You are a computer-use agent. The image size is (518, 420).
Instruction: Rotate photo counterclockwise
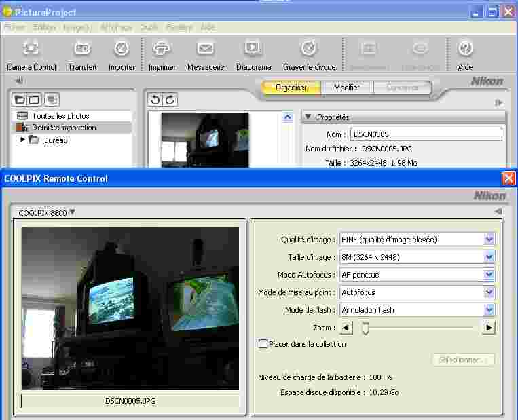[155, 100]
